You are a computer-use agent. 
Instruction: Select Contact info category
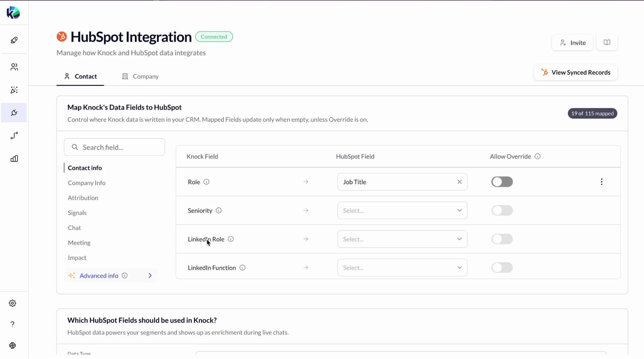85,168
